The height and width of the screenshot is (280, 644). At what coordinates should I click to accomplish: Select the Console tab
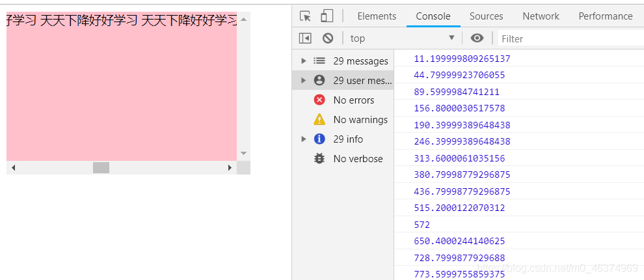pos(433,16)
